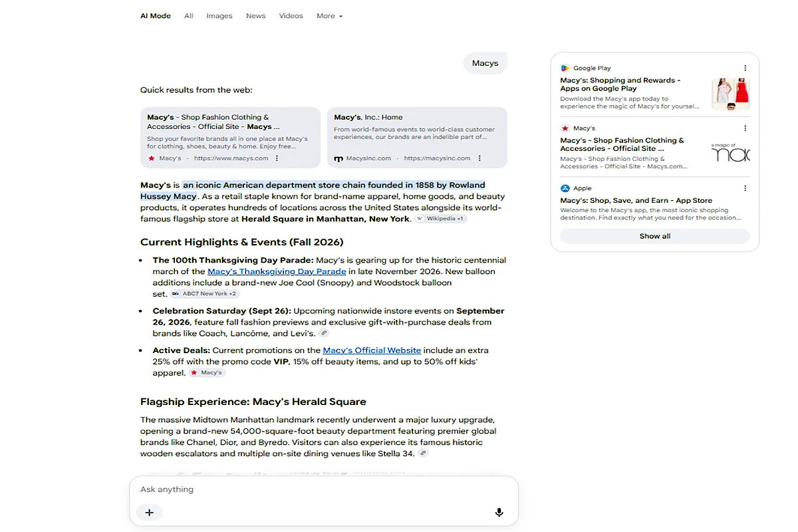
Task: Click 'Current Highlights & Events (Fall 2026)' heading
Action: point(242,242)
